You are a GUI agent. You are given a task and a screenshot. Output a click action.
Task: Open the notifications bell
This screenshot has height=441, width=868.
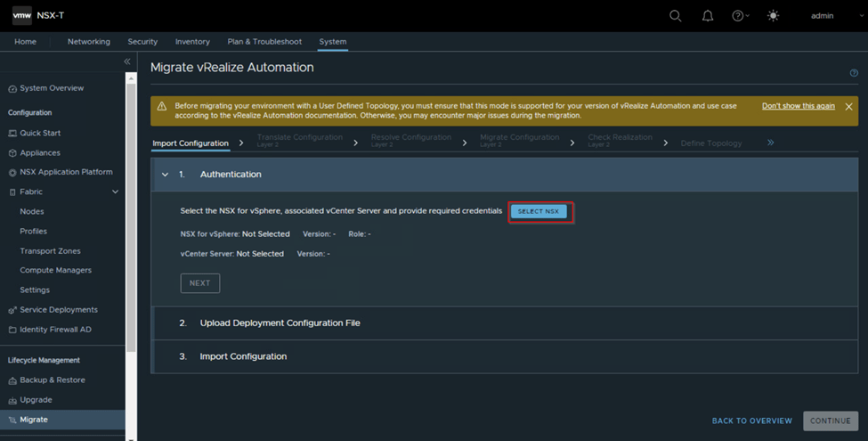click(708, 16)
